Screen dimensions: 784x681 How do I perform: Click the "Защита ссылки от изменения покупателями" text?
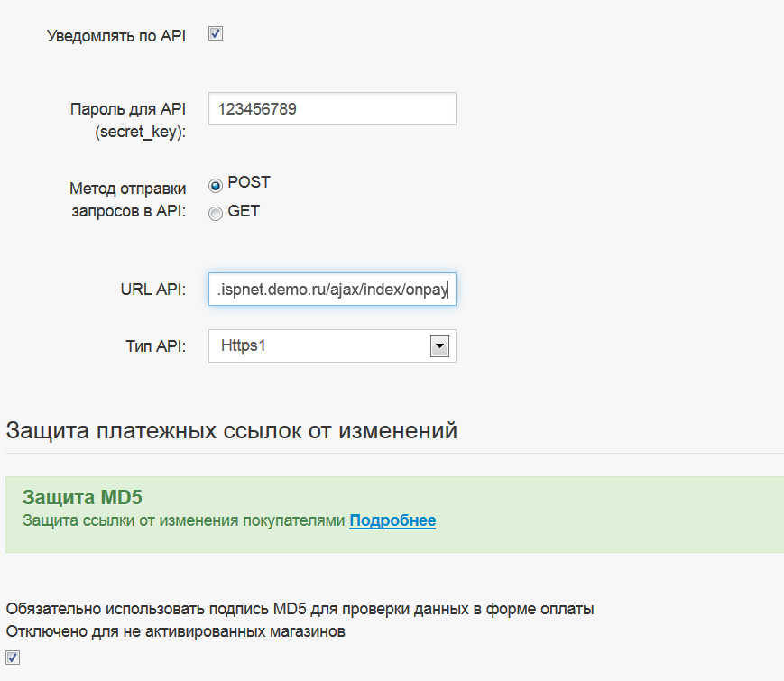[184, 520]
